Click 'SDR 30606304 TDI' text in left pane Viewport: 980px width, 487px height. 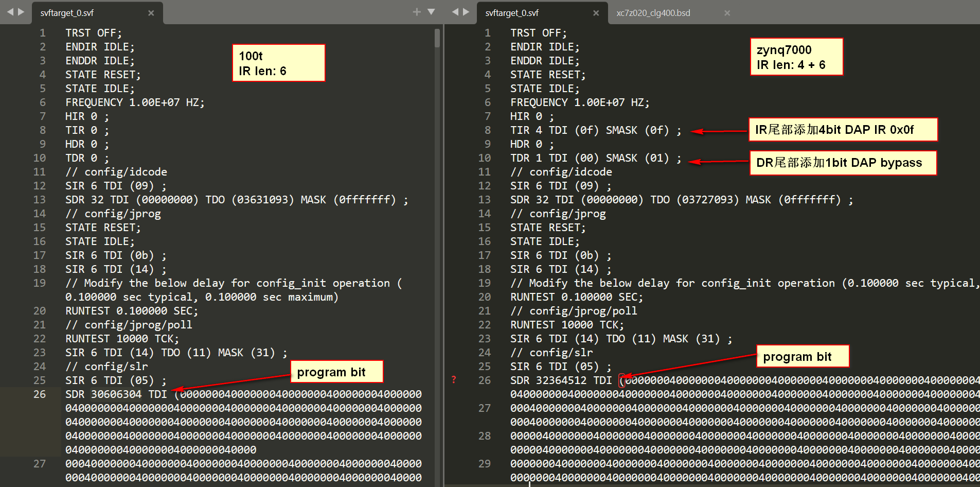[x=116, y=394]
